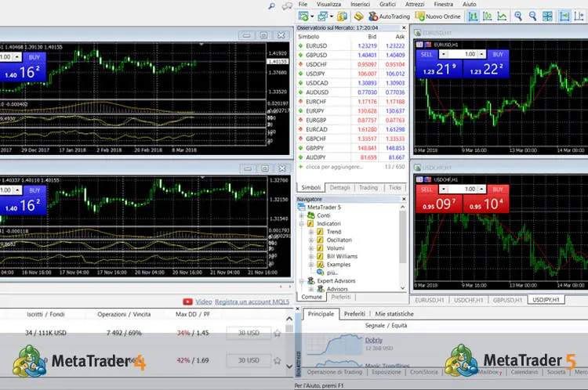Screen dimensions: 588x390
Task: Open the Aiuto menu
Action: click(469, 4)
